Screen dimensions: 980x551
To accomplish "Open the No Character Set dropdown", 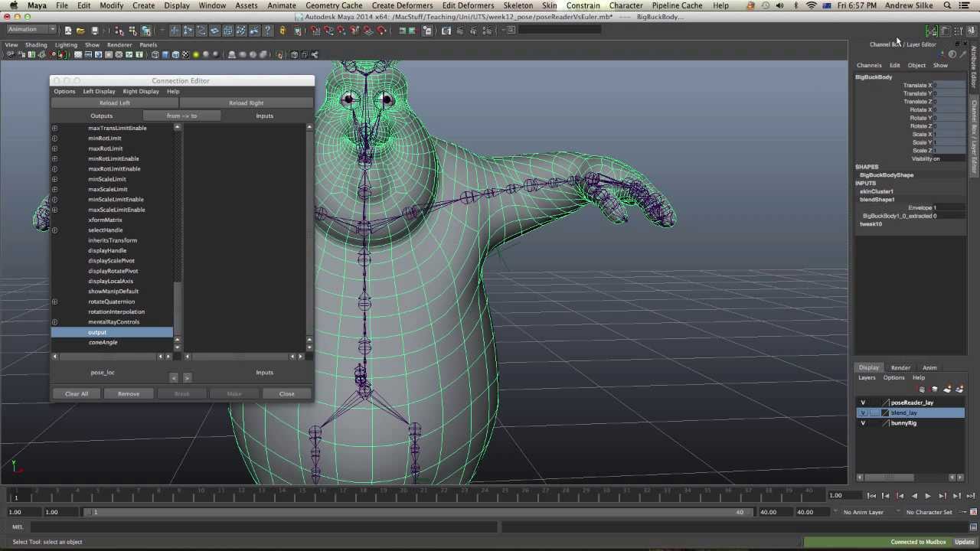I will click(929, 512).
